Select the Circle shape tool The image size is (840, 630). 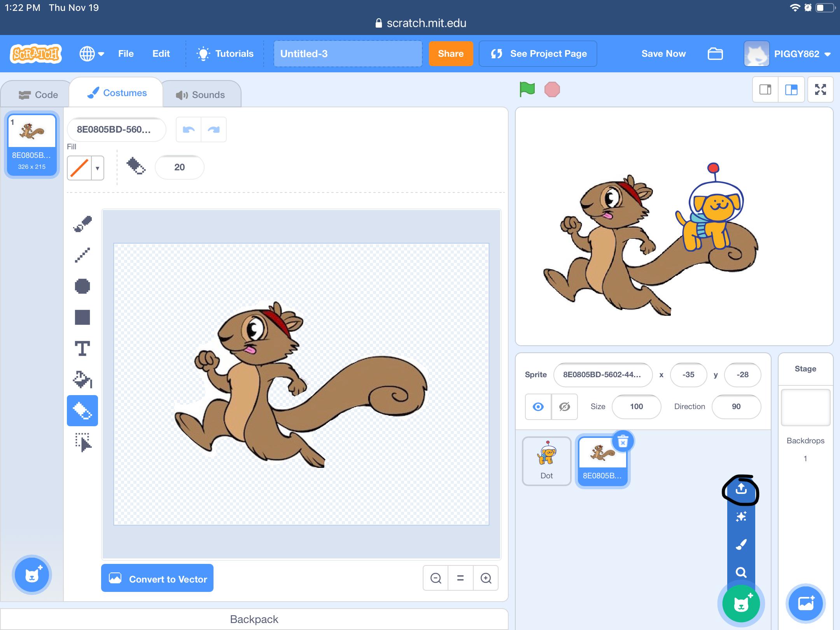(x=82, y=286)
